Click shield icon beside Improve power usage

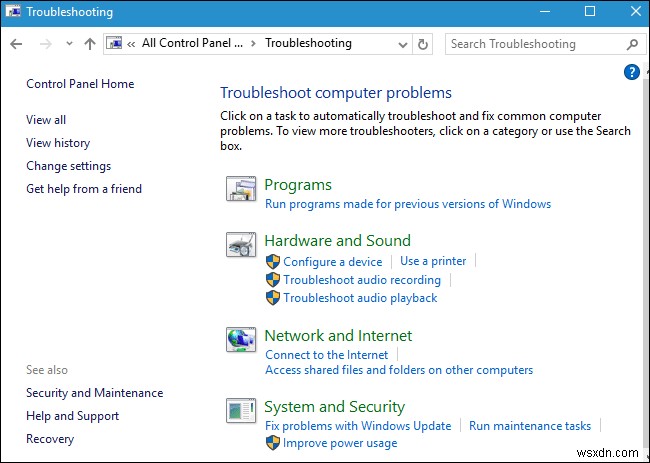click(273, 443)
